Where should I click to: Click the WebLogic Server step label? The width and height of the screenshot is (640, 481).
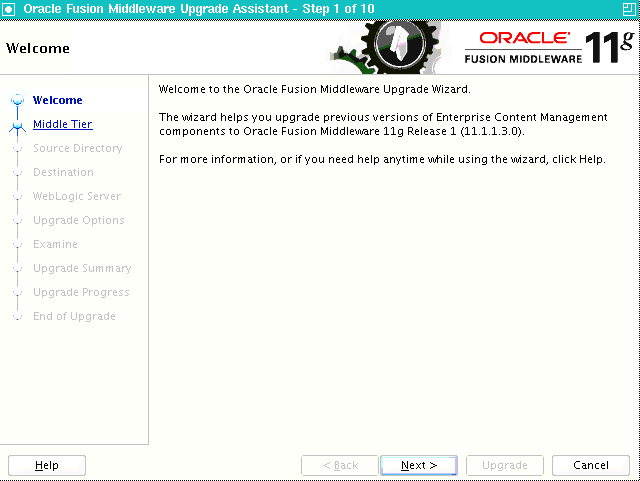point(77,196)
